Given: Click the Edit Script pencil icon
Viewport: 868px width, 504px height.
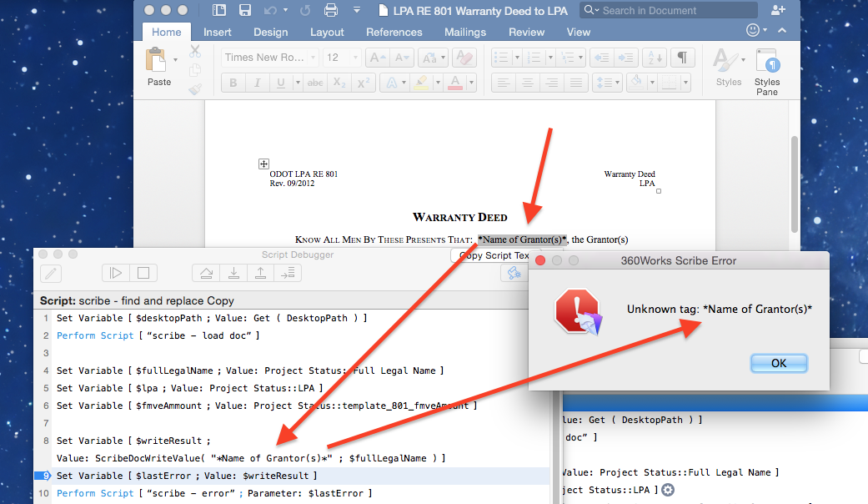Looking at the screenshot, I should point(51,273).
